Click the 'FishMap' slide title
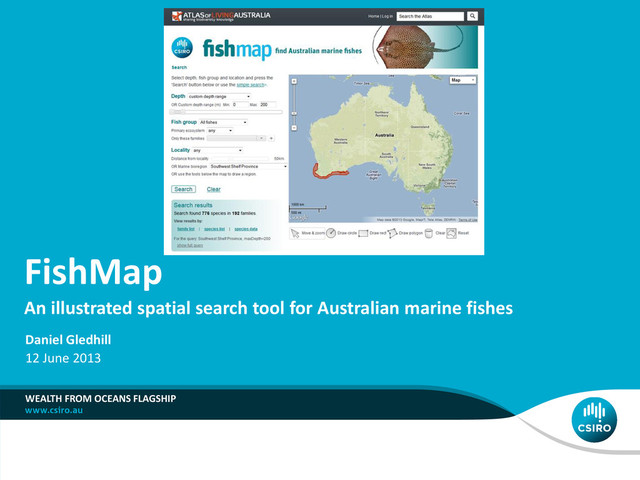Image resolution: width=640 pixels, height=480 pixels. click(93, 272)
